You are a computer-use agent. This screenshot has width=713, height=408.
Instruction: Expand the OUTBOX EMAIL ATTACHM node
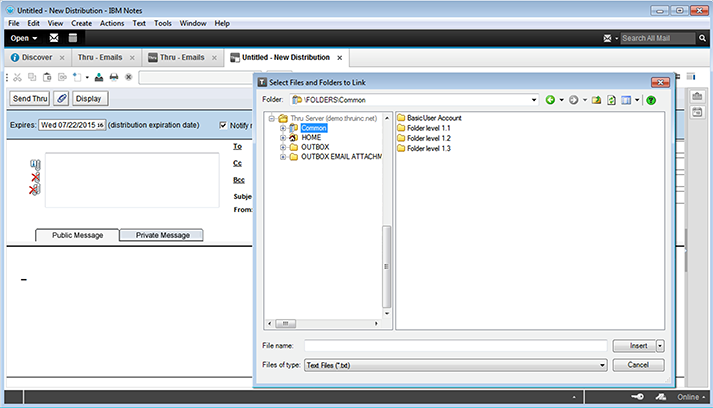[x=283, y=157]
